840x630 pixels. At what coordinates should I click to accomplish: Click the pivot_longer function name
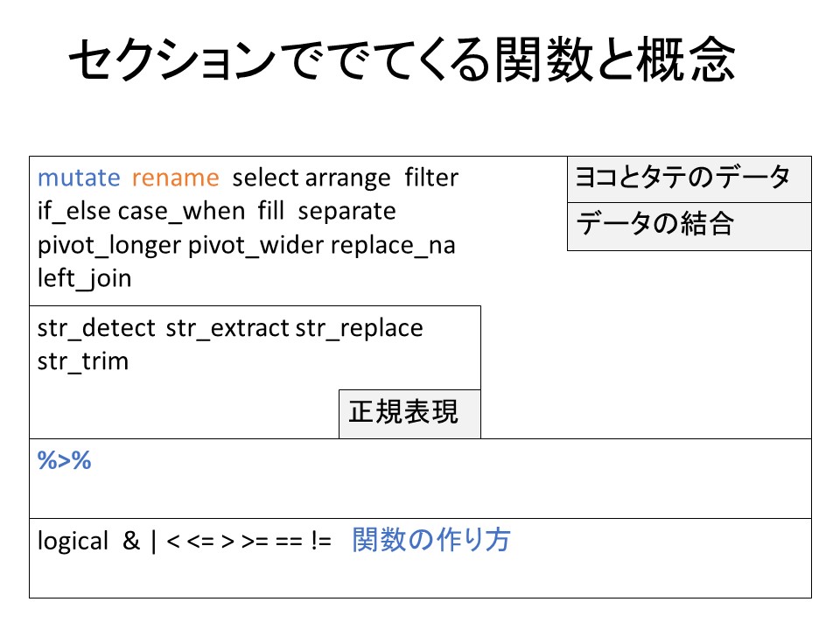108,246
